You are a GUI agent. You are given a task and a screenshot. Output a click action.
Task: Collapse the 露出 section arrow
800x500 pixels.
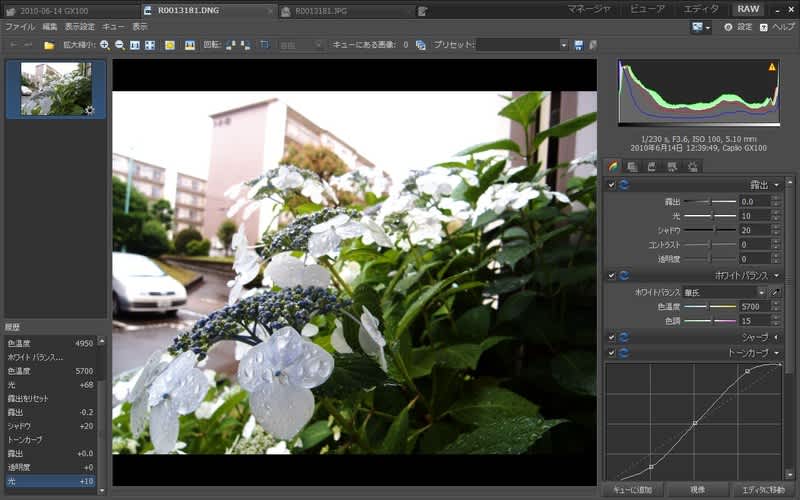(x=777, y=185)
